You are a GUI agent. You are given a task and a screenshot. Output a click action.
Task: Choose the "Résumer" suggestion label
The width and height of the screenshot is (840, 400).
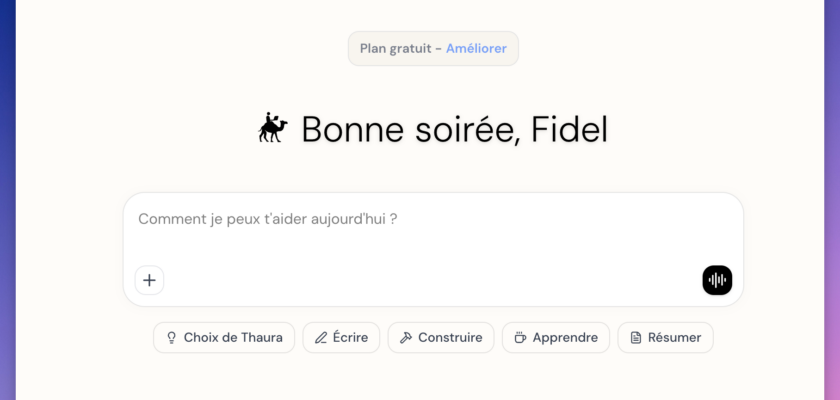[674, 338]
